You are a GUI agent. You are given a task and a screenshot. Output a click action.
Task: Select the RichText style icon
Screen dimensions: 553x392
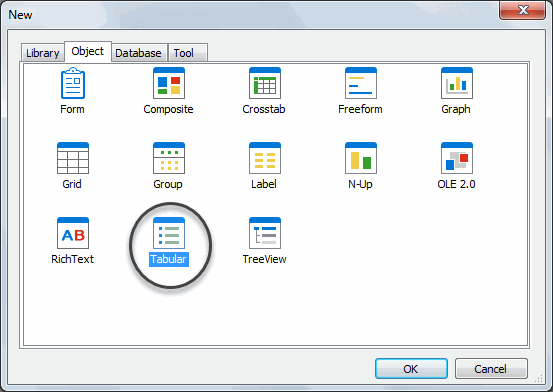coord(73,233)
